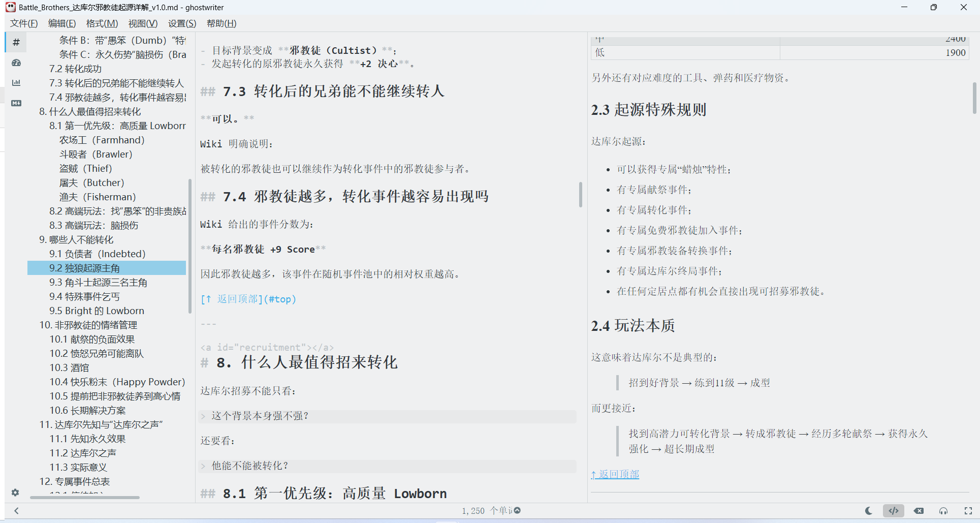This screenshot has width=980, height=523.
Task: Go to outline item 11.1 先知永久效果
Action: pyautogui.click(x=87, y=439)
